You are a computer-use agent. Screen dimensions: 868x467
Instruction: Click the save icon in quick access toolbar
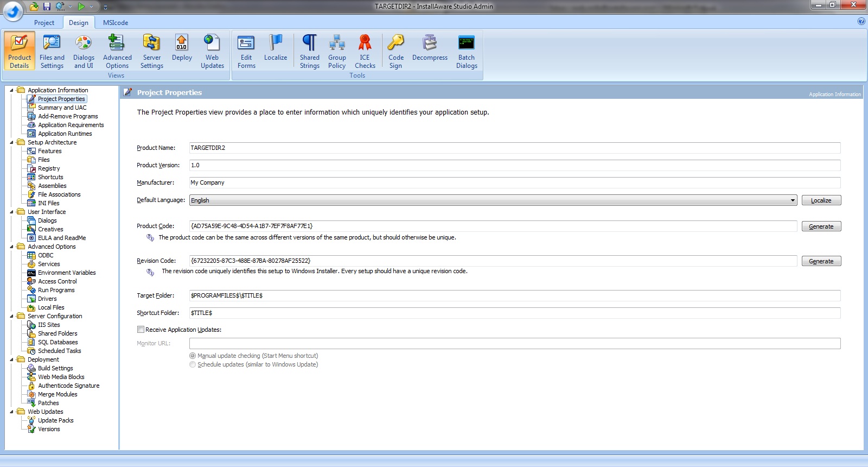click(47, 7)
